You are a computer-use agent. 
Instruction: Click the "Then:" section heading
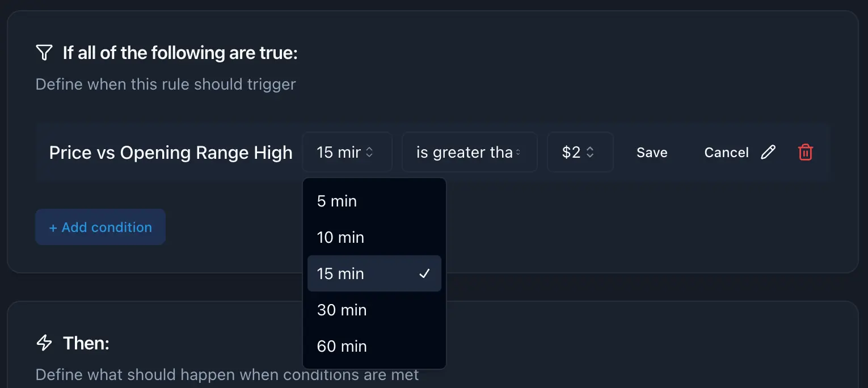(86, 343)
